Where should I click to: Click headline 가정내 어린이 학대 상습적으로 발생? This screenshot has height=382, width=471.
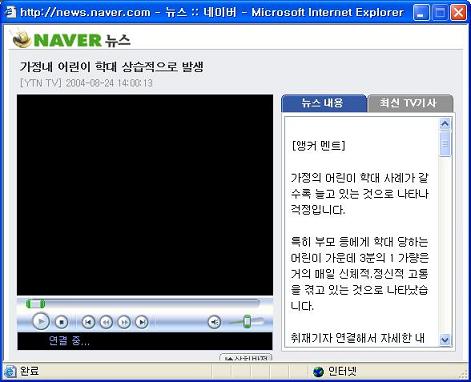[111, 67]
